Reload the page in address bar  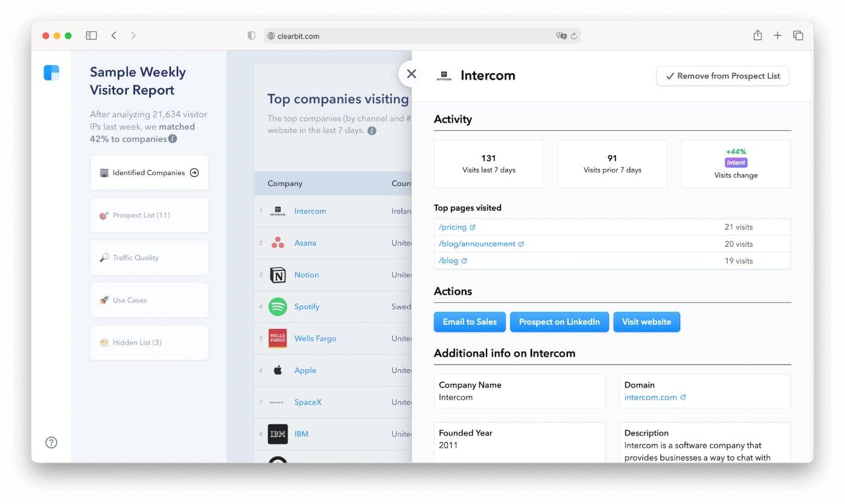coord(573,36)
